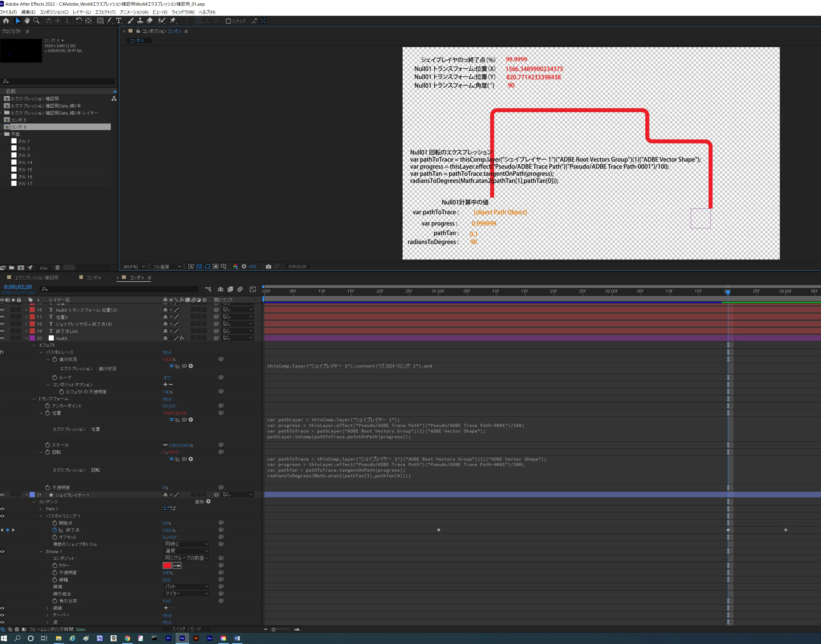Hide the Null01 layer with eye icon
This screenshot has height=644, width=821.
point(2,338)
